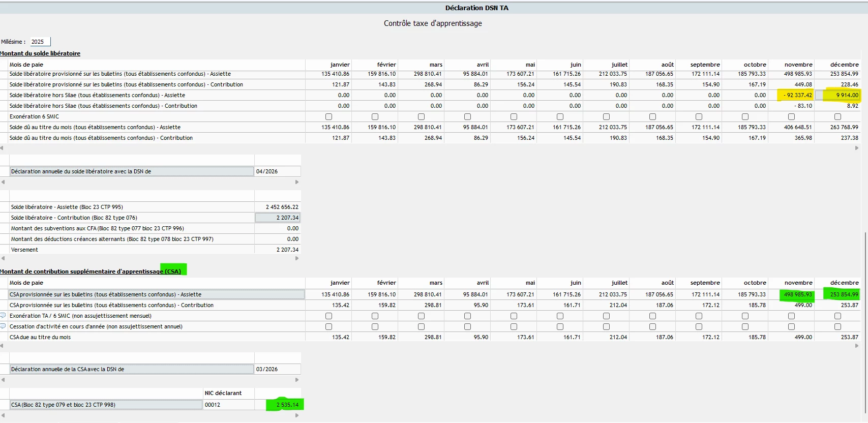Tick Exonération 6 SMIC checkbox for août
Viewport: 868px width, 423px height.
point(652,116)
